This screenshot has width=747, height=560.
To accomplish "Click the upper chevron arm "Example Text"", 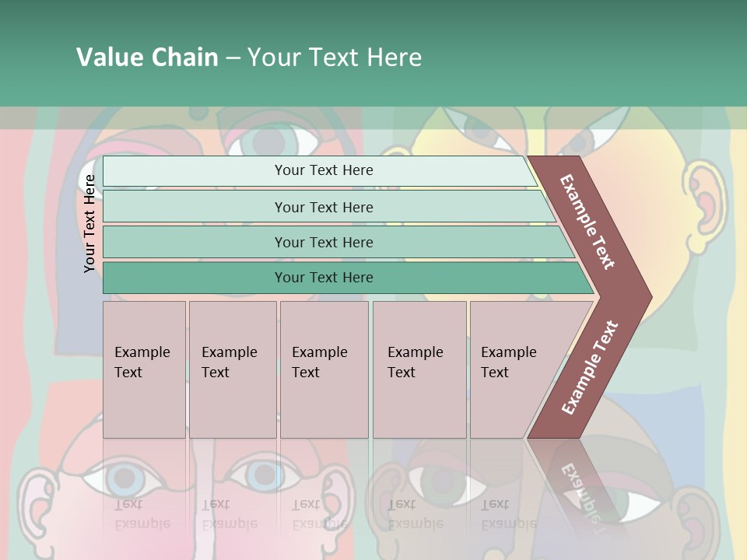I will click(588, 222).
